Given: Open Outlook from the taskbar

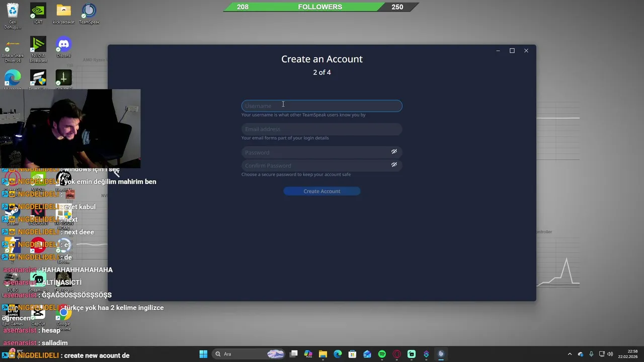Looking at the screenshot, I should point(367,354).
